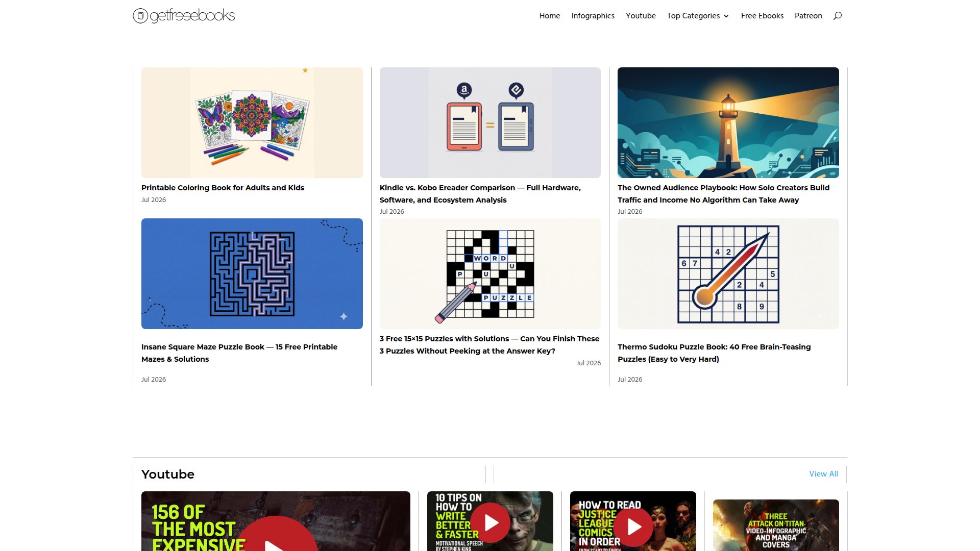Image resolution: width=980 pixels, height=551 pixels.
Task: Play the Justice League Comics In Order video
Action: tap(633, 525)
